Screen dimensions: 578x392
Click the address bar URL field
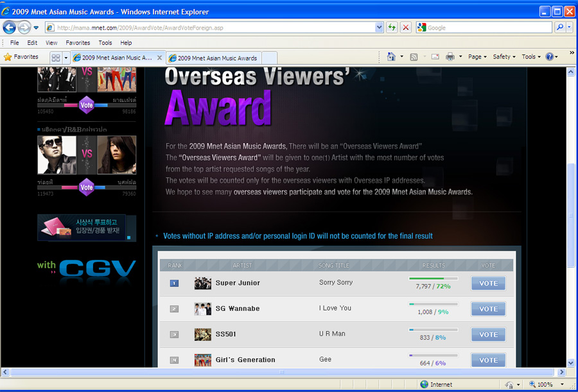pyautogui.click(x=210, y=28)
